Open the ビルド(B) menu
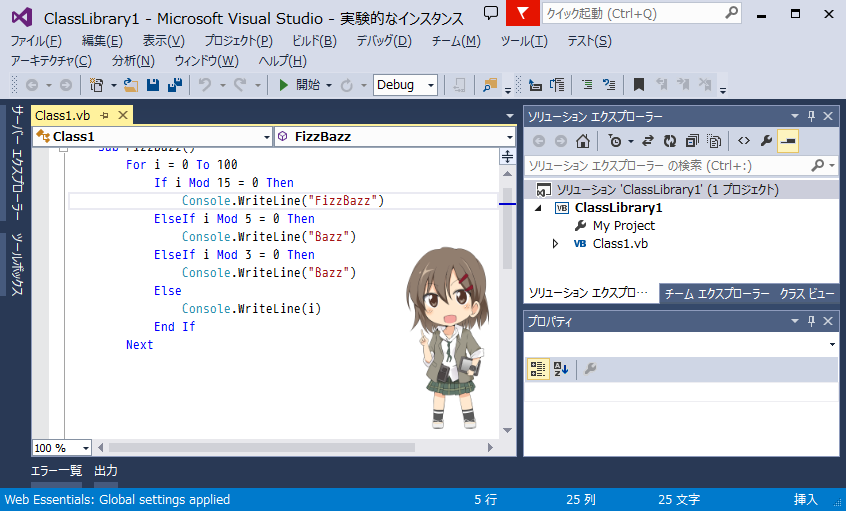The width and height of the screenshot is (846, 511). pyautogui.click(x=316, y=41)
